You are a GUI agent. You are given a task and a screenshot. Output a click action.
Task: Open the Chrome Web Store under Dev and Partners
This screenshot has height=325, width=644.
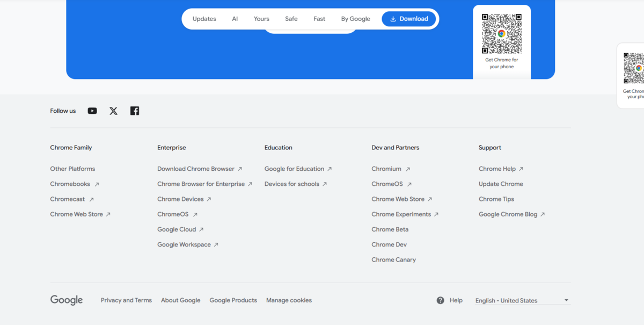coord(398,199)
